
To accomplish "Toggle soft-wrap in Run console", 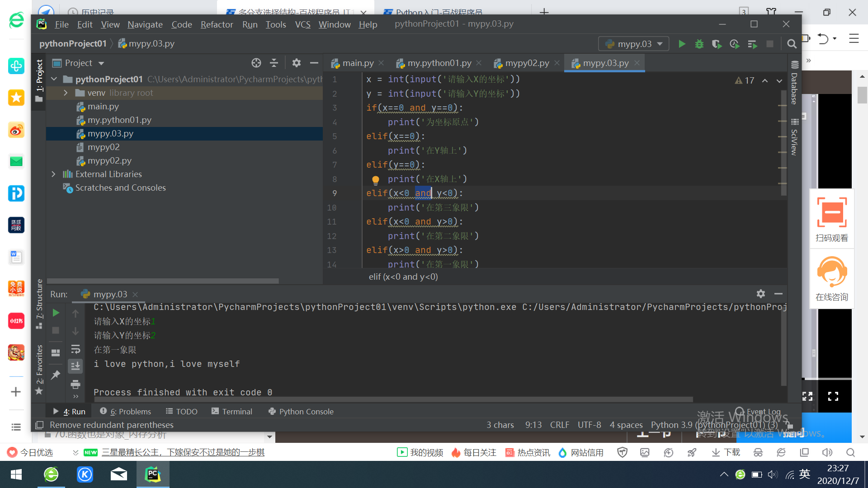I will pyautogui.click(x=75, y=349).
